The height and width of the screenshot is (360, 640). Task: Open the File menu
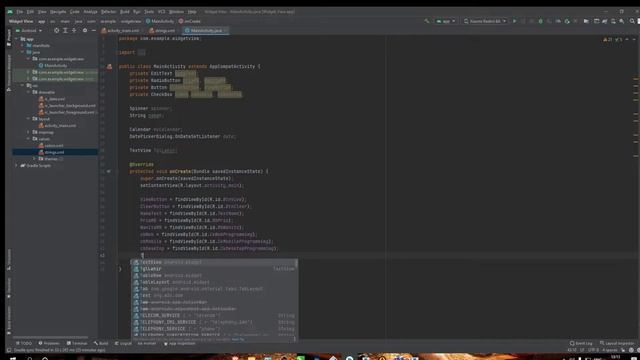coord(20,12)
